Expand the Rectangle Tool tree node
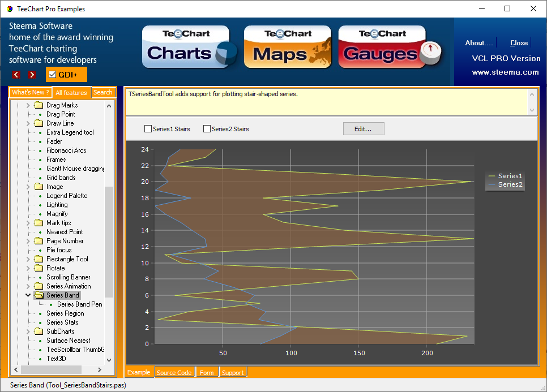Screen dimensions: 547x392 (28, 259)
